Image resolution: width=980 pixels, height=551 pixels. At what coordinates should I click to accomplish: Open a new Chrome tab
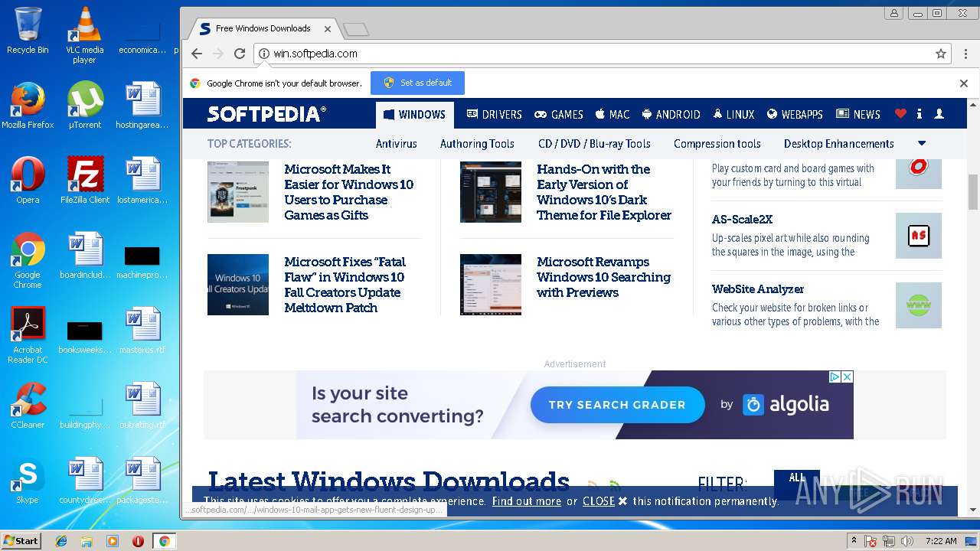tap(356, 29)
